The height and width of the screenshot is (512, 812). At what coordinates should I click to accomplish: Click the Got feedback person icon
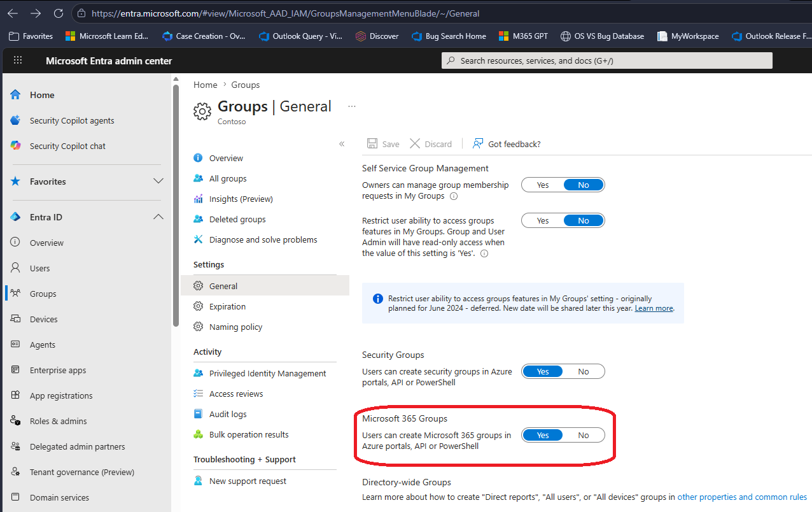point(478,144)
